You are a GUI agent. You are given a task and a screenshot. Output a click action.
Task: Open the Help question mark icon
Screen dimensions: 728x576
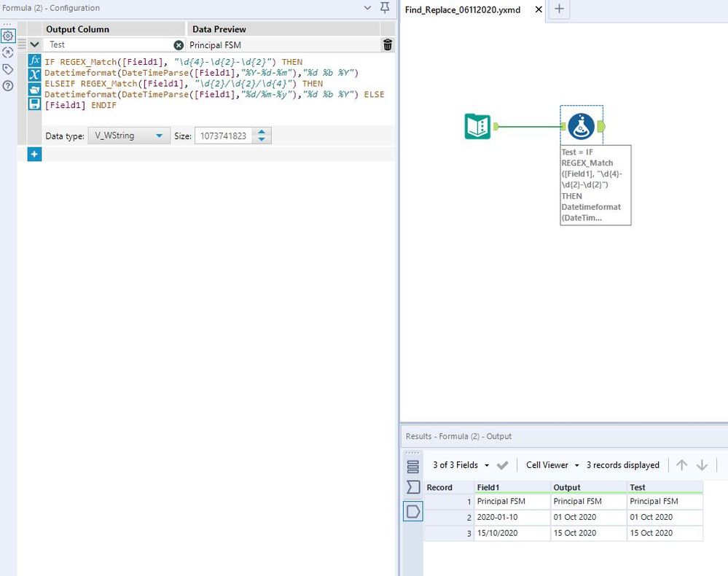pyautogui.click(x=8, y=86)
